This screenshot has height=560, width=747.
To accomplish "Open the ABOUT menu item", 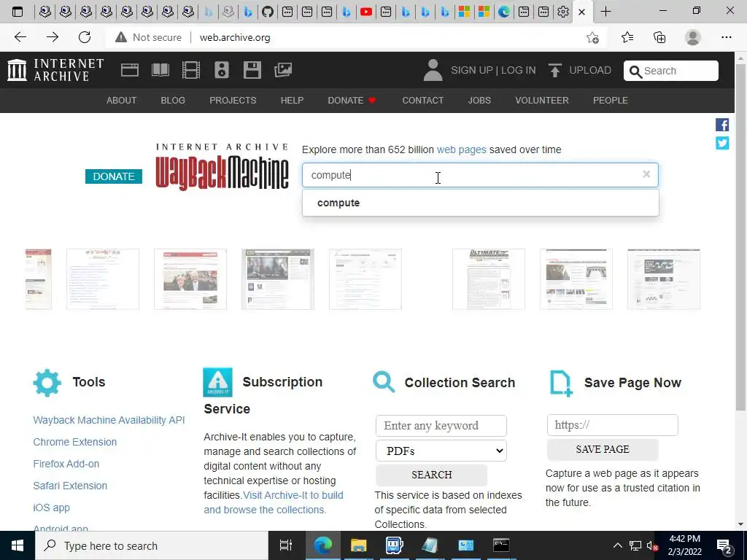I will pyautogui.click(x=122, y=101).
